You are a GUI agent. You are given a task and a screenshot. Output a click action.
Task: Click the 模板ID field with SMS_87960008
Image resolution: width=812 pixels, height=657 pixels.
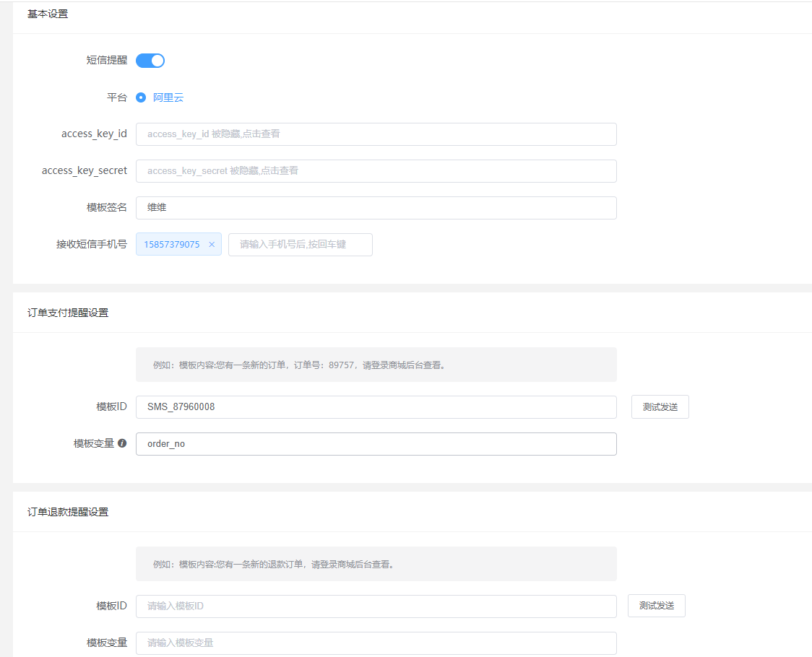pos(376,407)
